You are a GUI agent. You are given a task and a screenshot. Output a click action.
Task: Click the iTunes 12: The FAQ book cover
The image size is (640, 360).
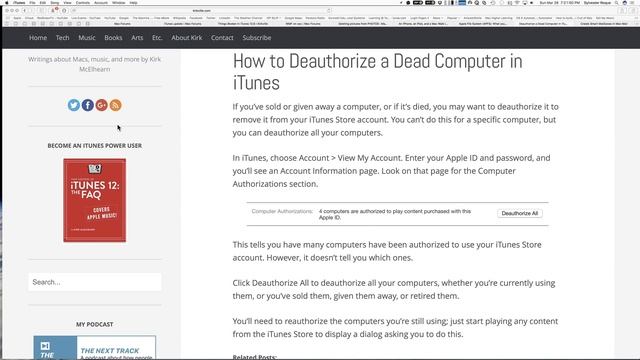tap(95, 200)
